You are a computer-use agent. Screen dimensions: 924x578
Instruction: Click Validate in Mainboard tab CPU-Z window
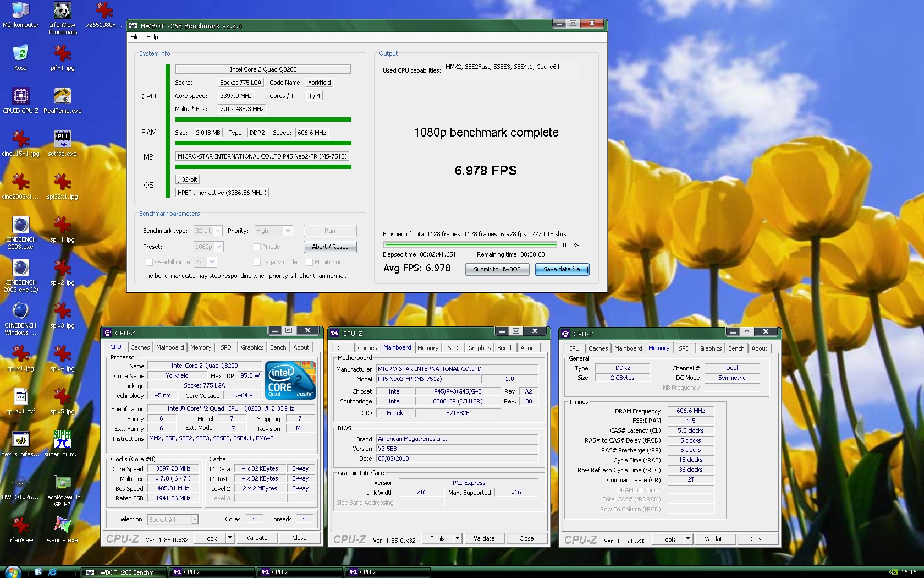click(x=484, y=538)
